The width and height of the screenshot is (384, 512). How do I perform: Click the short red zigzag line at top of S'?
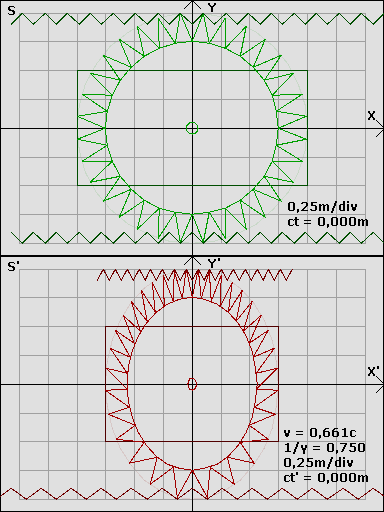195,275
